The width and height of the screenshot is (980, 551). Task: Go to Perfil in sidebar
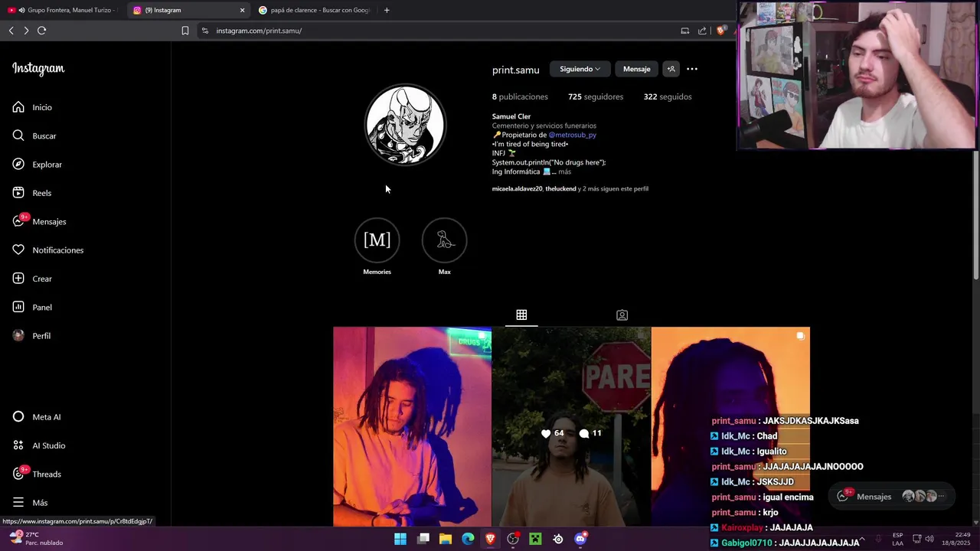(31, 336)
